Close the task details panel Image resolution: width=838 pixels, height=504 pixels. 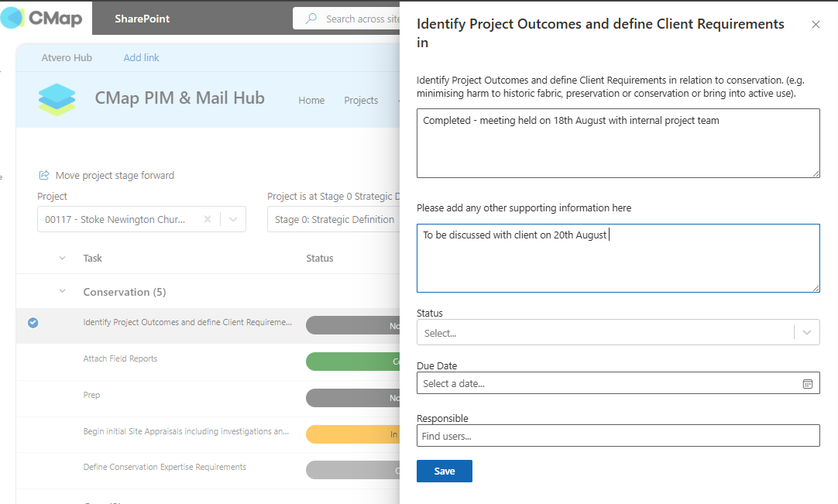click(816, 25)
